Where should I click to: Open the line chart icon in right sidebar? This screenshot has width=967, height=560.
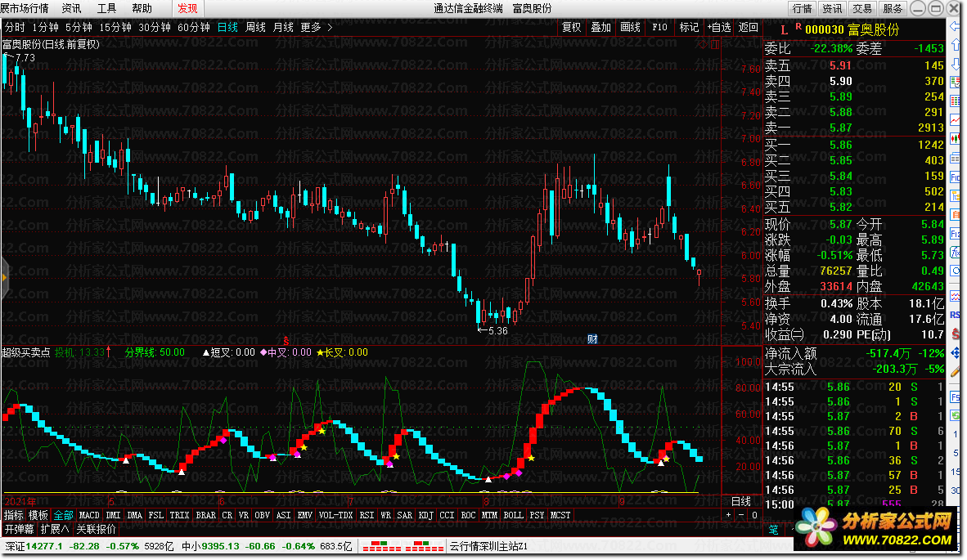pyautogui.click(x=956, y=119)
